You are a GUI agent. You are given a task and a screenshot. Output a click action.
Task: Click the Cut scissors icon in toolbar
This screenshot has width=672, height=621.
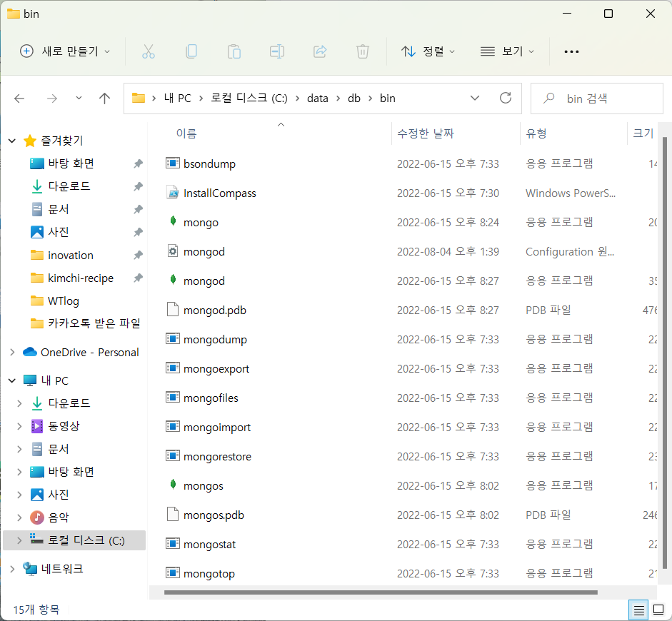tap(149, 51)
